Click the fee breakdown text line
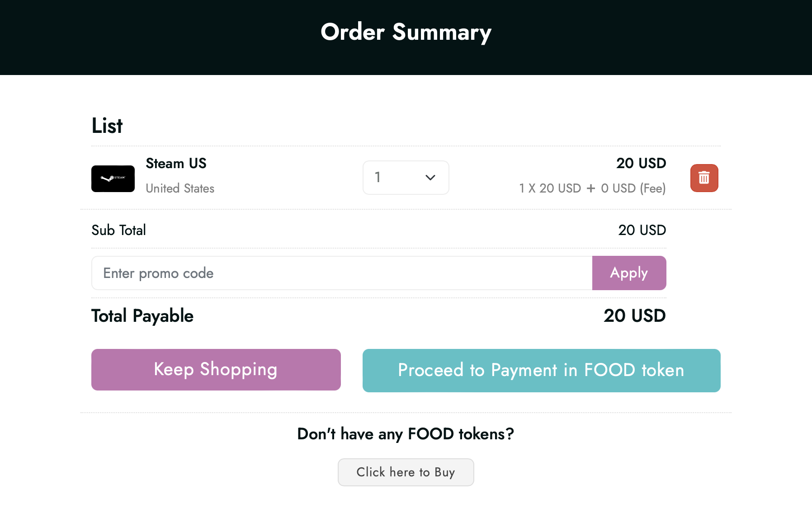Screen dimensions: 812x527 tap(592, 188)
